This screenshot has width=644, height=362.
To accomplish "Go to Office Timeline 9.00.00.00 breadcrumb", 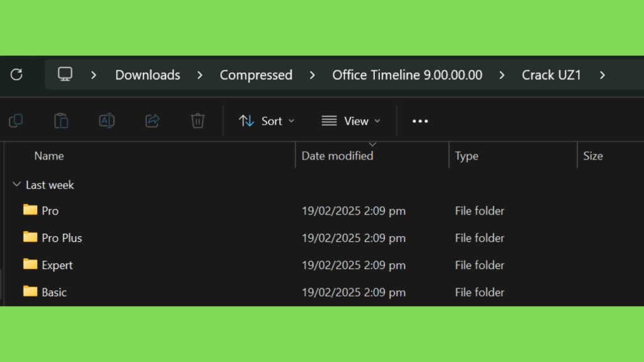I will point(407,75).
